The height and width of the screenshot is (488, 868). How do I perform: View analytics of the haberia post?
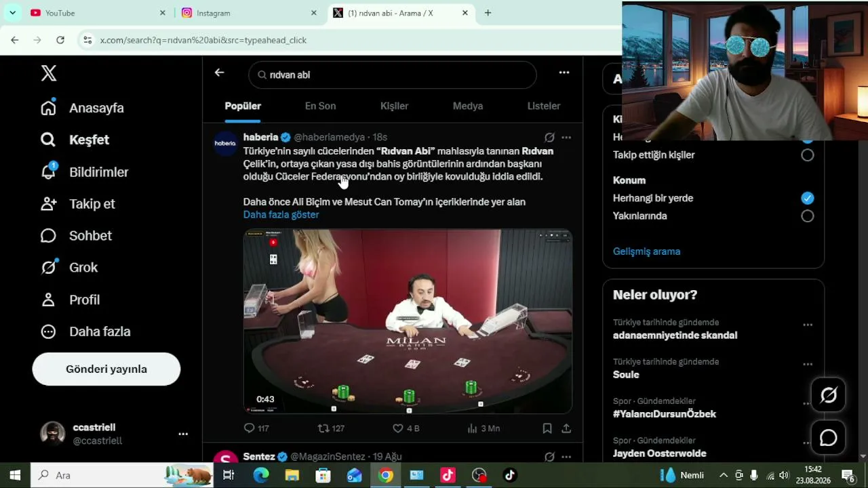(x=473, y=428)
